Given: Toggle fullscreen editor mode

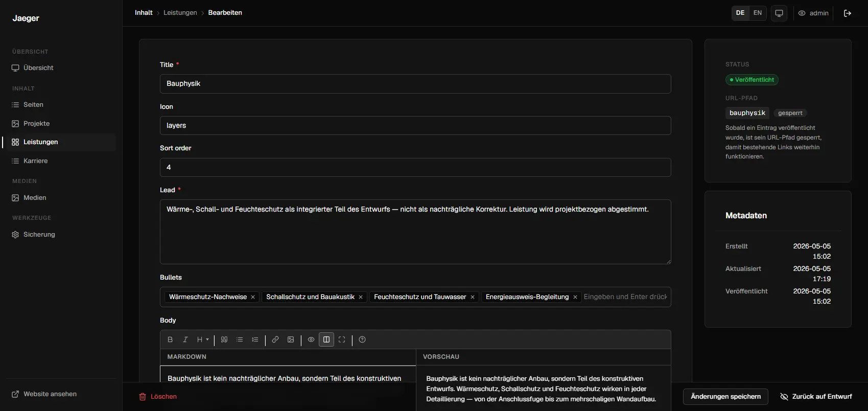Looking at the screenshot, I should [x=342, y=339].
